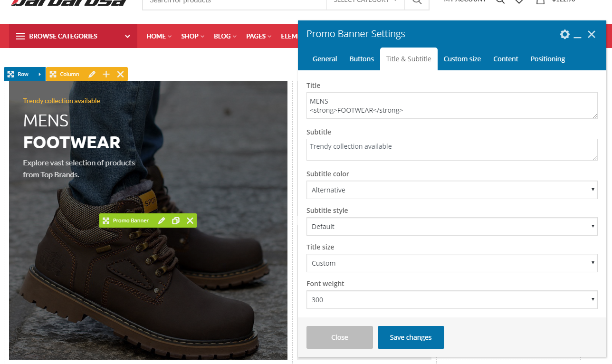Viewport: 612px width, 364px height.
Task: Select the Title & Subtitle tab
Action: click(x=409, y=59)
